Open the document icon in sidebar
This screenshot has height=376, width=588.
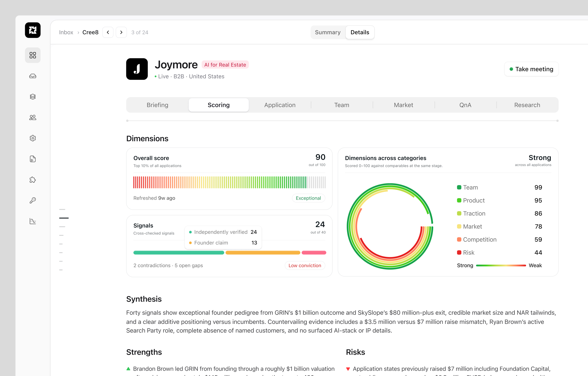pyautogui.click(x=33, y=159)
